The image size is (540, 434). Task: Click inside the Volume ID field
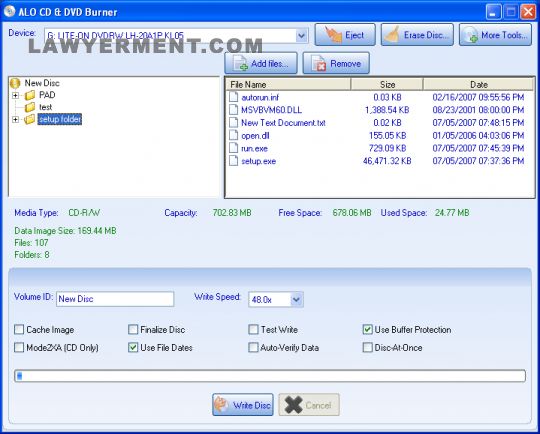115,299
